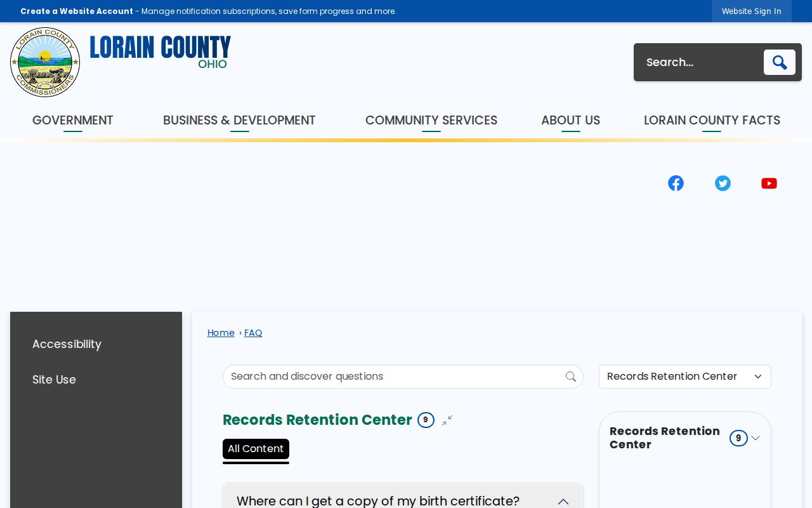The width and height of the screenshot is (812, 508).
Task: Open the Accessibility sidebar link
Action: 67,344
